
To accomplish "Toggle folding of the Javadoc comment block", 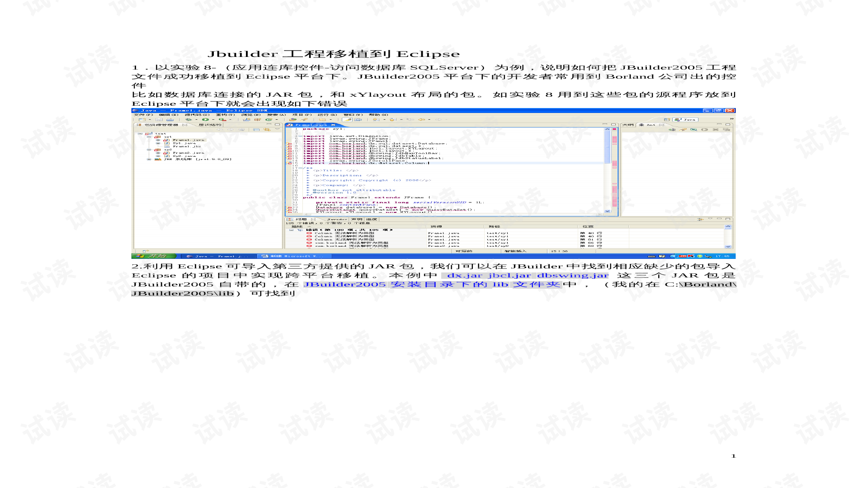I will click(x=300, y=168).
